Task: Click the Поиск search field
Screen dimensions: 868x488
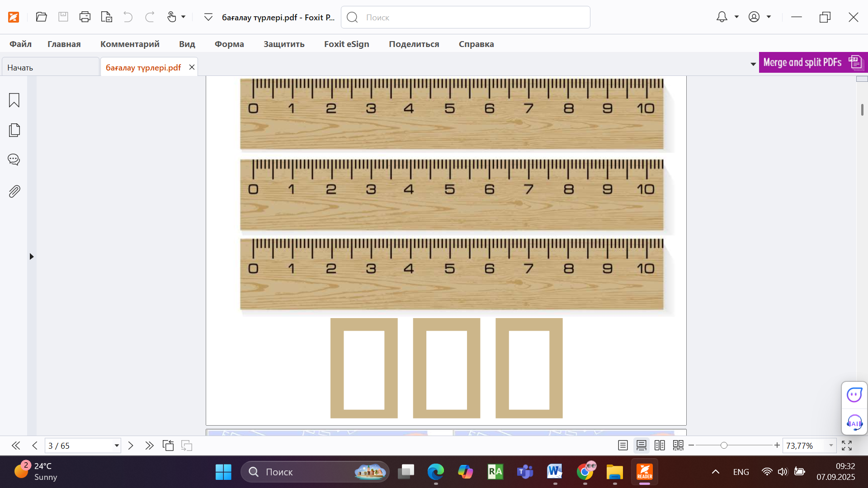Action: click(x=466, y=17)
